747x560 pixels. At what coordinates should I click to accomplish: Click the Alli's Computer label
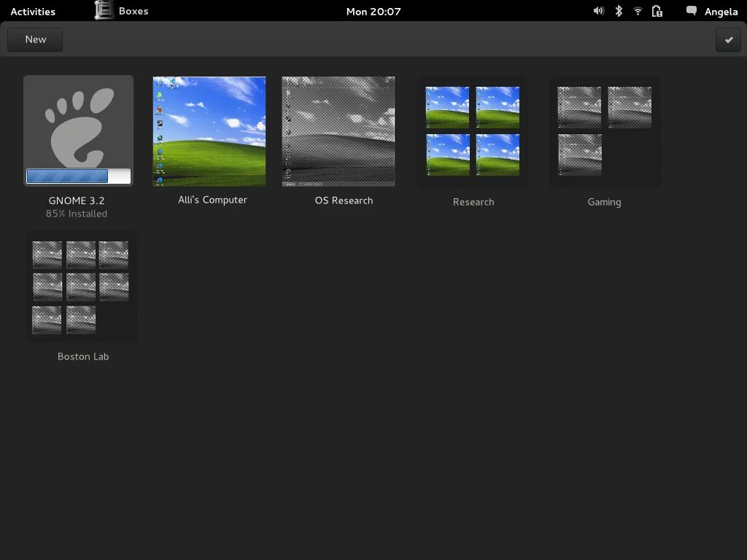[212, 200]
